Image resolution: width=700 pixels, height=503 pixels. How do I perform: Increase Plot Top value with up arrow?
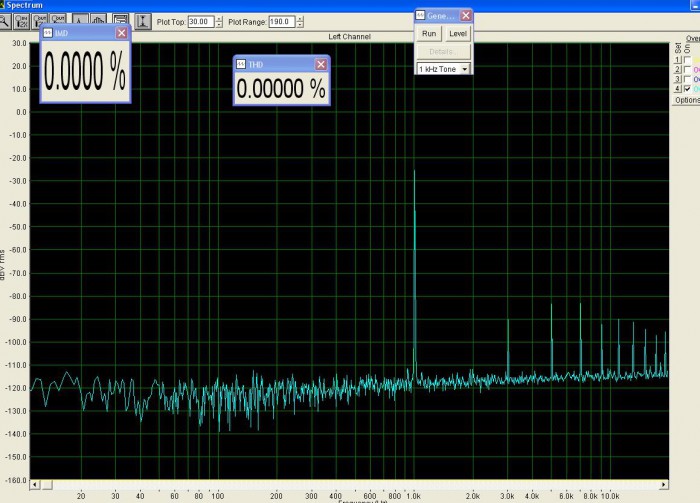point(219,19)
